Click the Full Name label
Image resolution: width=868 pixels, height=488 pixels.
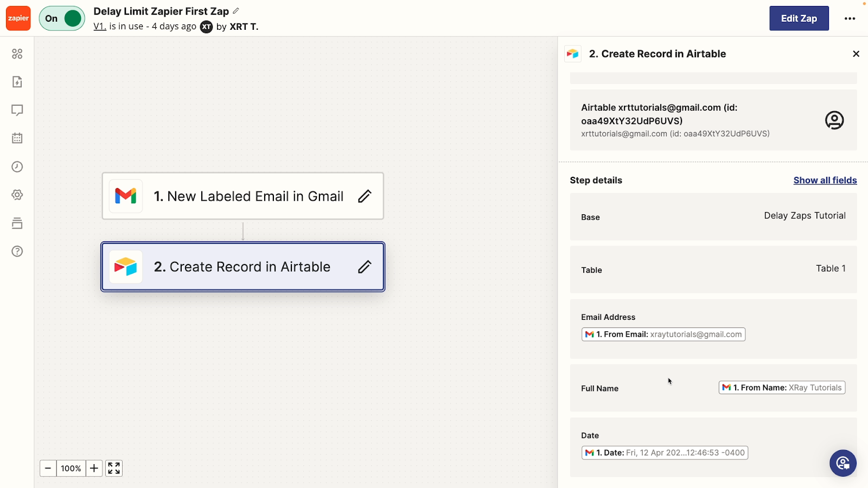[599, 388]
